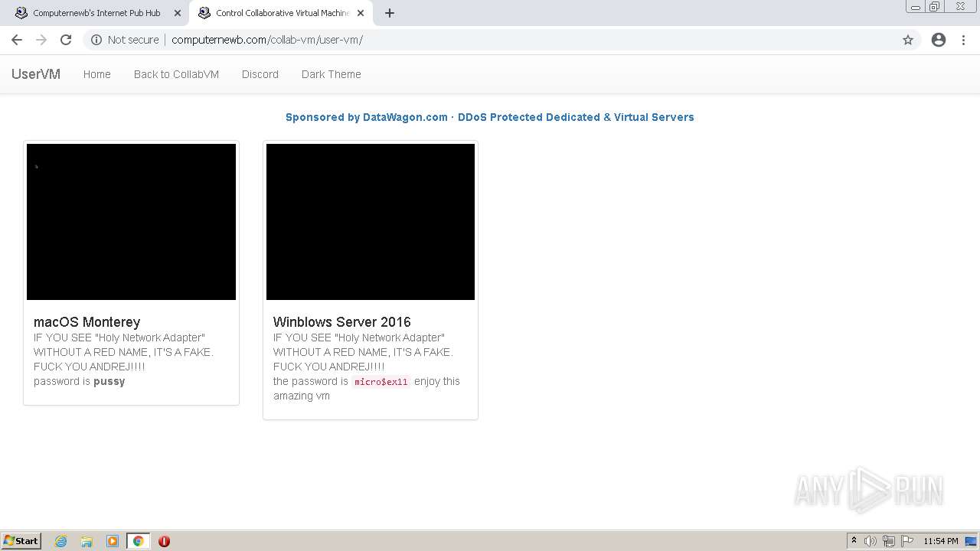
Task: Click the UserVM brand link
Action: [36, 74]
